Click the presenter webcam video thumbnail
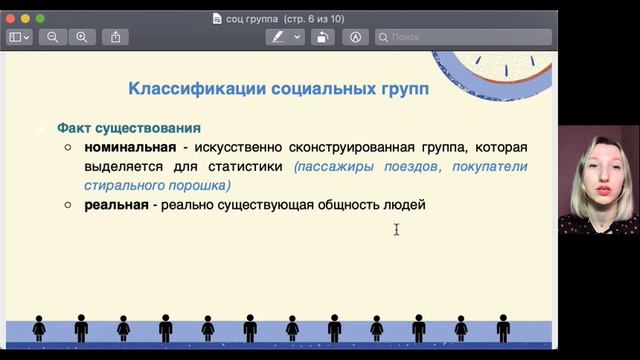Screen dimensions: 640x360 tap(599, 180)
